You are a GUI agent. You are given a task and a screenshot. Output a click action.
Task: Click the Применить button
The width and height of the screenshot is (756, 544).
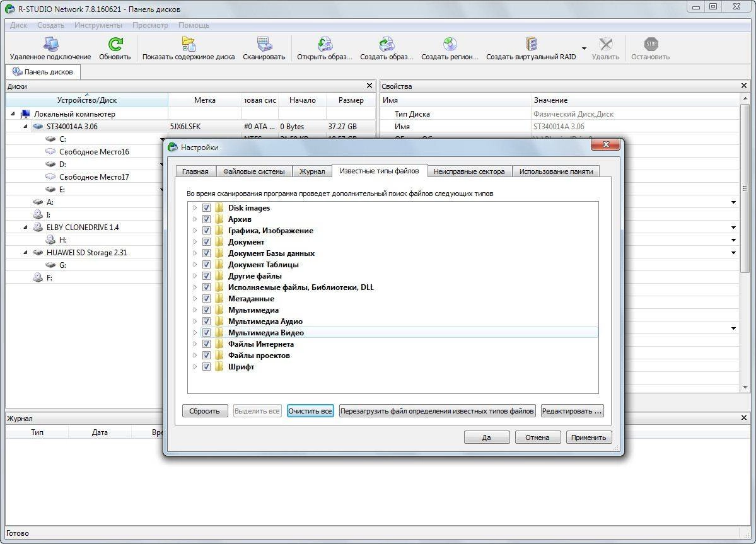(x=588, y=437)
